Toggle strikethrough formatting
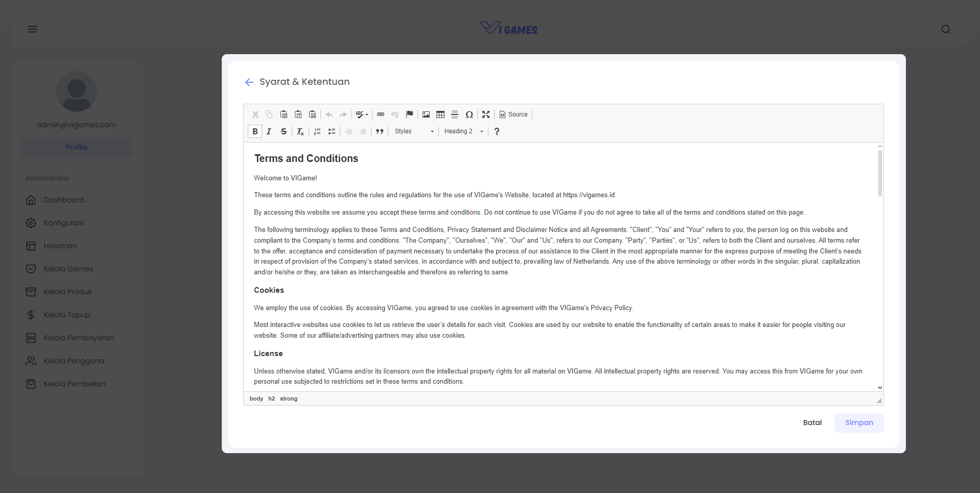Viewport: 980px width, 493px height. [x=284, y=131]
